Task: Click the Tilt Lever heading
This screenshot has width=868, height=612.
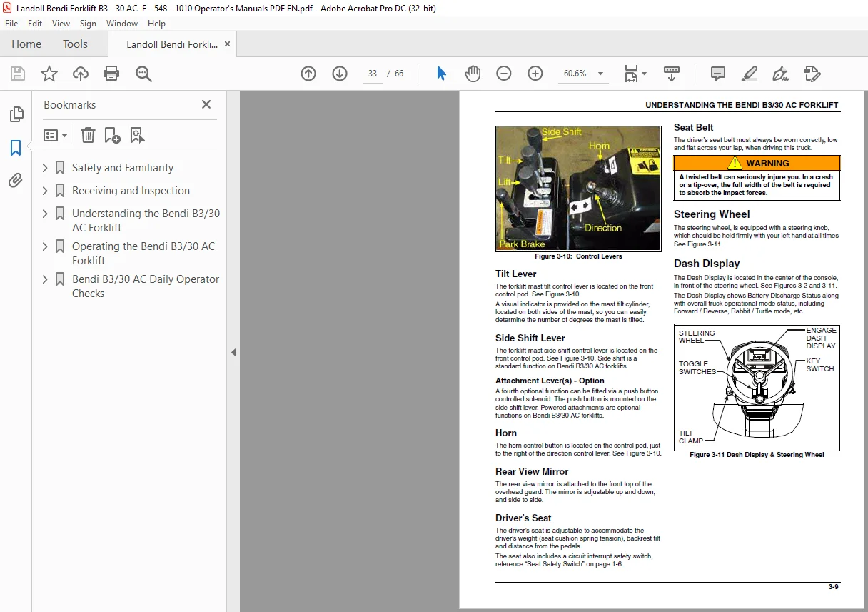Action: tap(515, 274)
